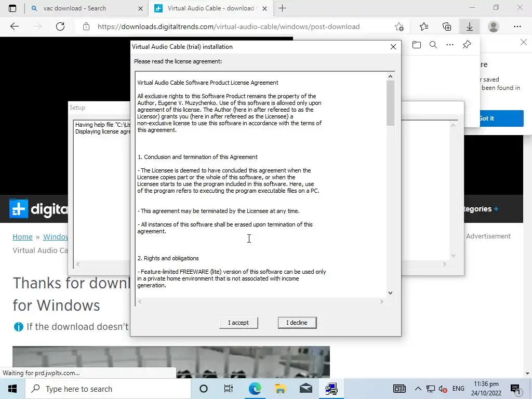This screenshot has width=532, height=399.
Task: Open the browser profile avatar
Action: point(494,26)
